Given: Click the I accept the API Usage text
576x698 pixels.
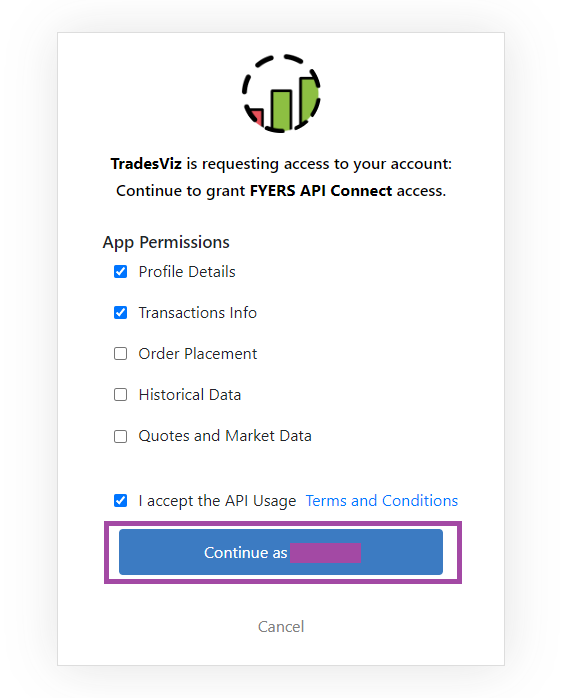Looking at the screenshot, I should click(x=217, y=501).
